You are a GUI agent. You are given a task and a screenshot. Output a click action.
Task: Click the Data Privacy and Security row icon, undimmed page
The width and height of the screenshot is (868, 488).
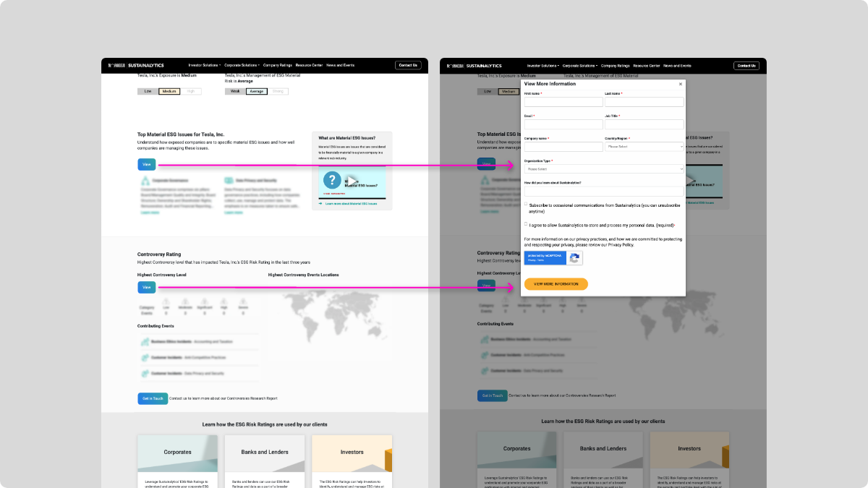click(145, 374)
